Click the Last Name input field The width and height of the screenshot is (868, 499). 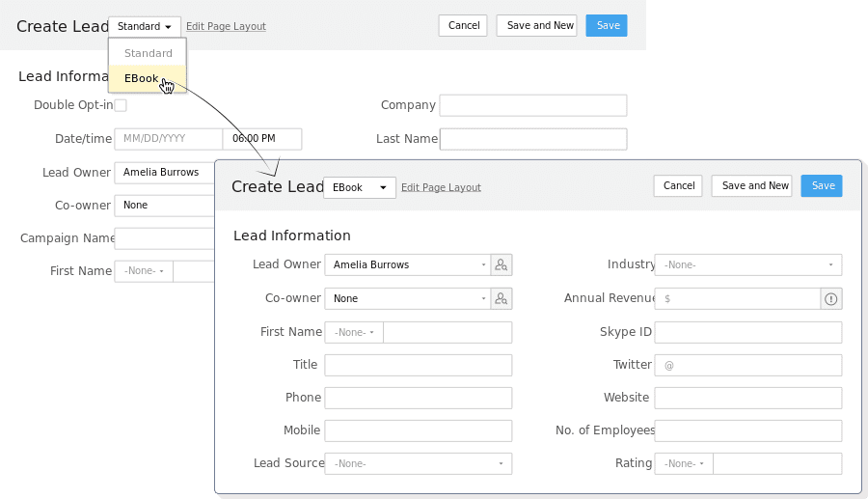[533, 139]
